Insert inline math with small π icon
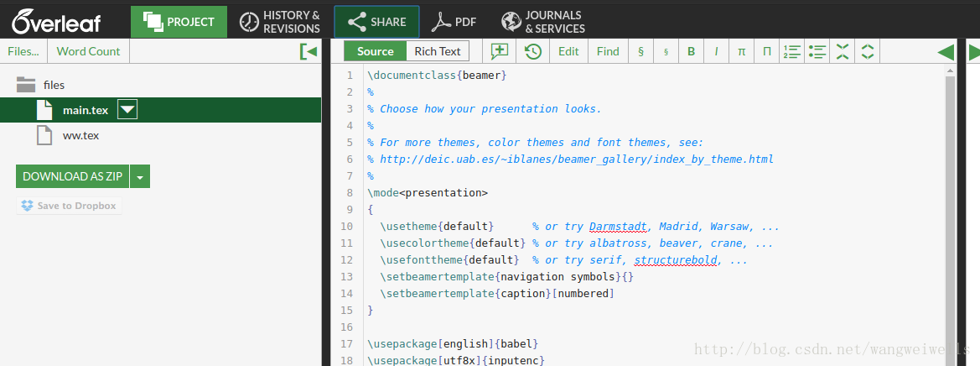The width and height of the screenshot is (980, 366). click(x=741, y=51)
